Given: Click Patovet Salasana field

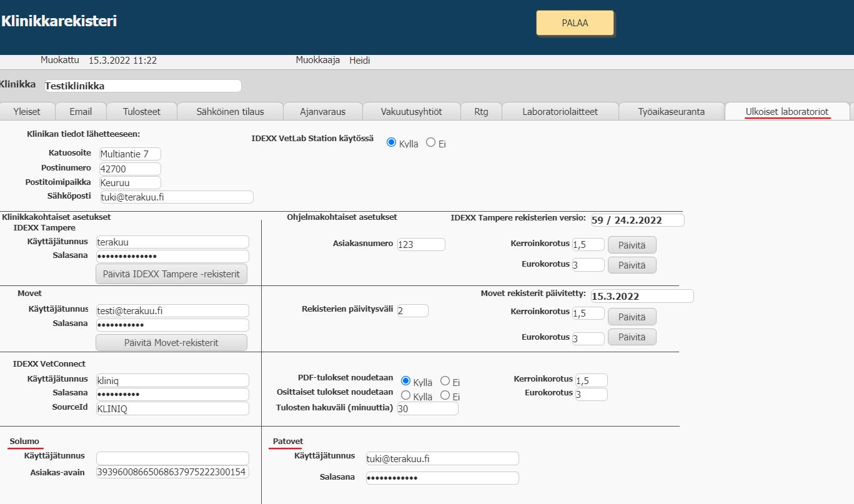Looking at the screenshot, I should click(442, 478).
